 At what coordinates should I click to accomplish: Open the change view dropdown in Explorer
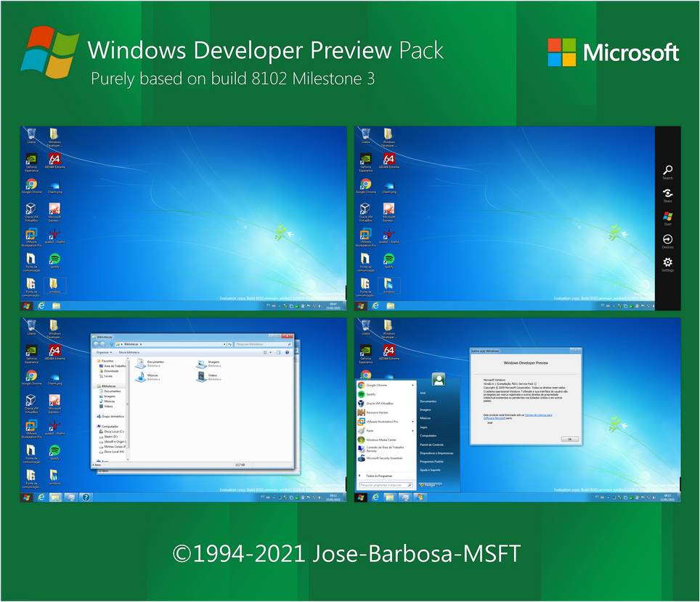click(x=270, y=352)
